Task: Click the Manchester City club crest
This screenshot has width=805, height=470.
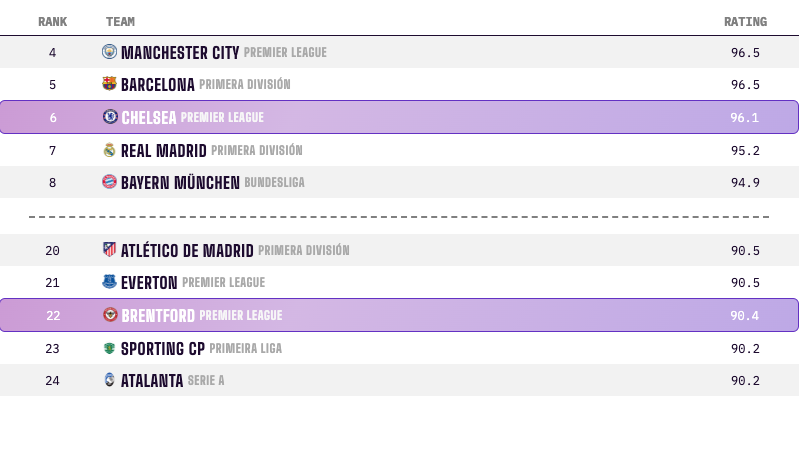Action: pos(109,51)
